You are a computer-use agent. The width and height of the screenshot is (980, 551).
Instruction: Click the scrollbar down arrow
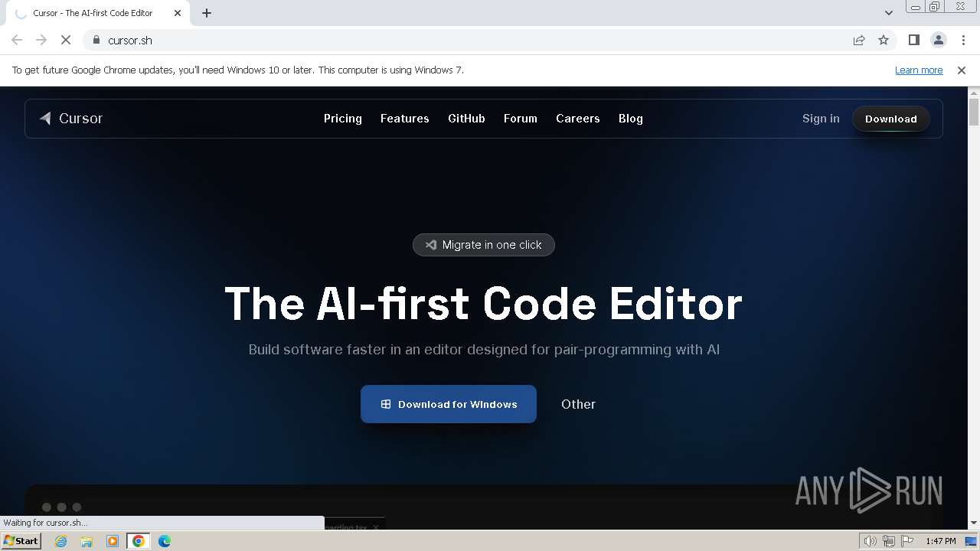pyautogui.click(x=974, y=523)
